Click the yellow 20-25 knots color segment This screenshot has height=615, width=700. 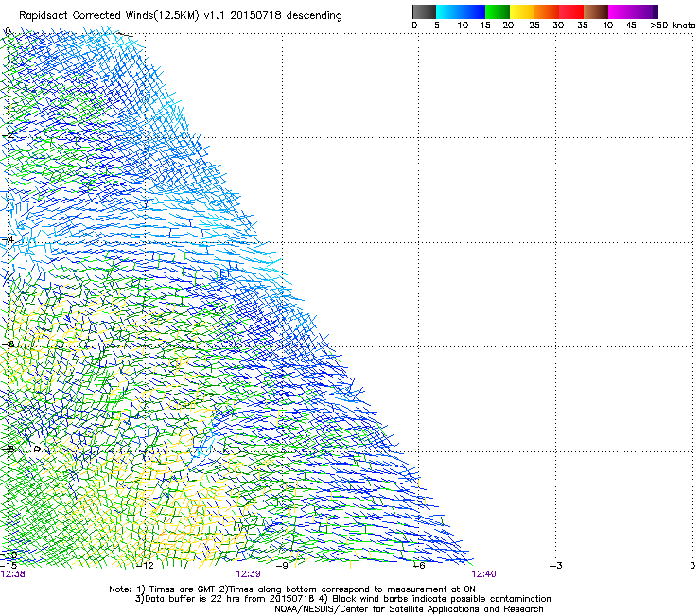522,11
